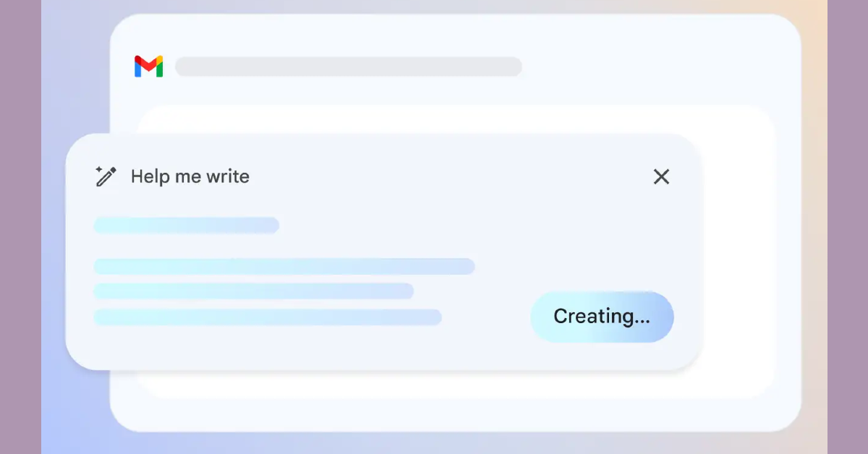Click the Gmail window header right of search bar
This screenshot has width=868, height=454.
click(x=651, y=67)
